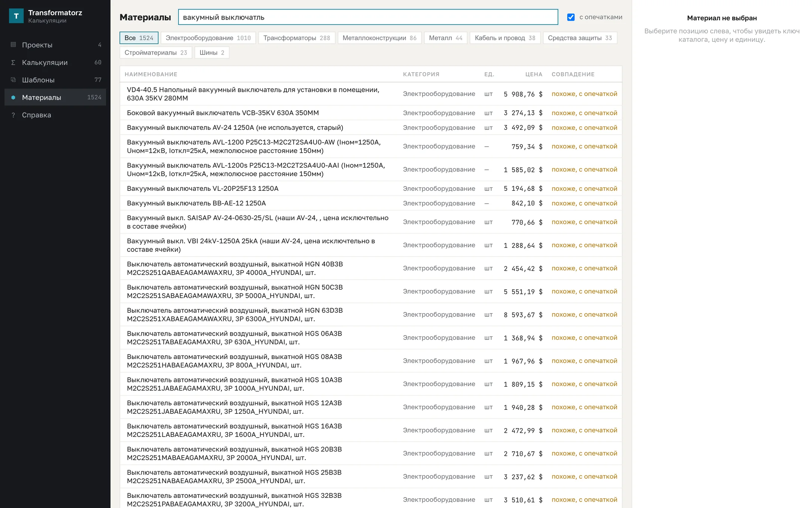Select Вакуумный выключатель AVL-1200 P25C13 row
The width and height of the screenshot is (812, 508).
pyautogui.click(x=371, y=146)
